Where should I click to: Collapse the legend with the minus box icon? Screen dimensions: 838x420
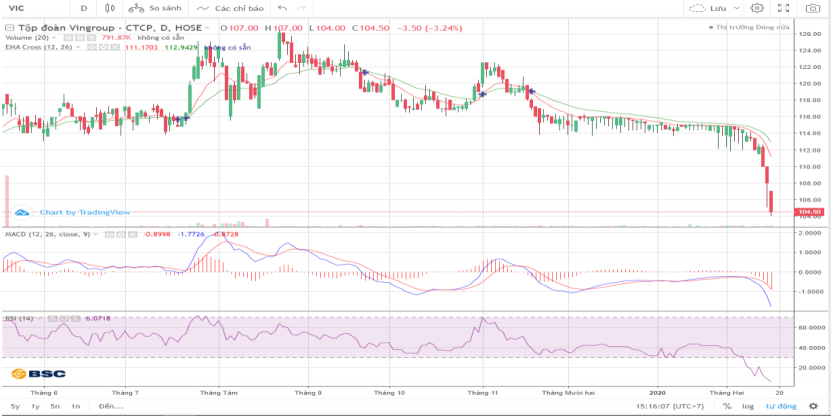click(x=9, y=28)
